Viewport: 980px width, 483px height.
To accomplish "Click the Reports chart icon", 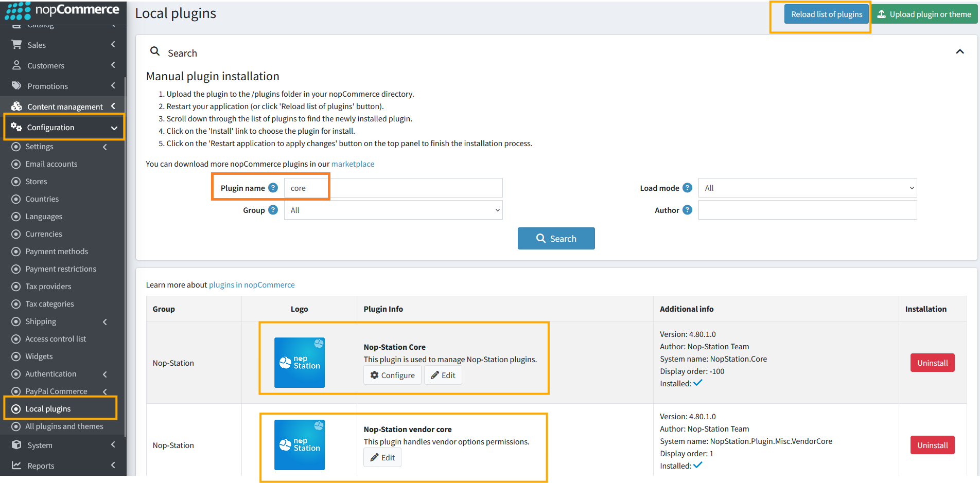I will (16, 466).
